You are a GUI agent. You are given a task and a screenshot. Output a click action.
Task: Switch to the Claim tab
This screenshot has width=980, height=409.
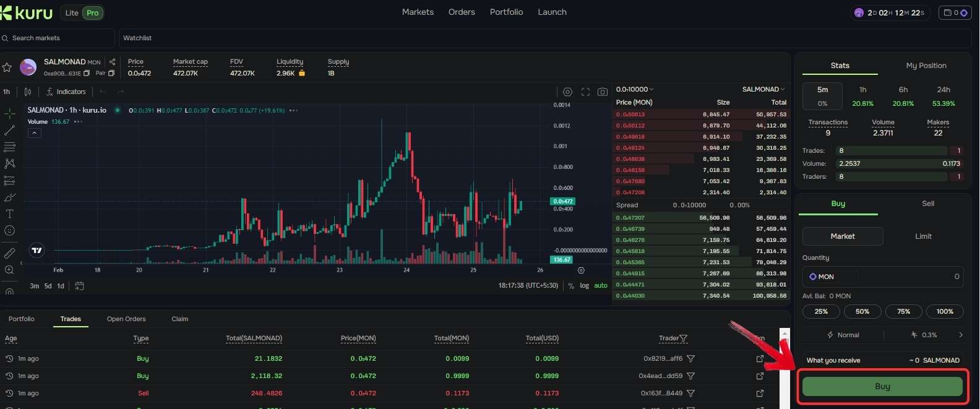(180, 319)
